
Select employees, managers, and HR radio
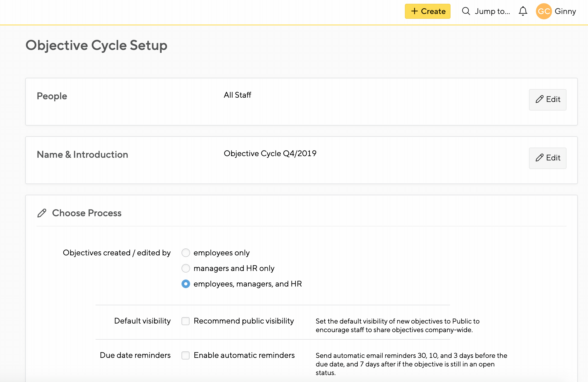[x=186, y=284]
